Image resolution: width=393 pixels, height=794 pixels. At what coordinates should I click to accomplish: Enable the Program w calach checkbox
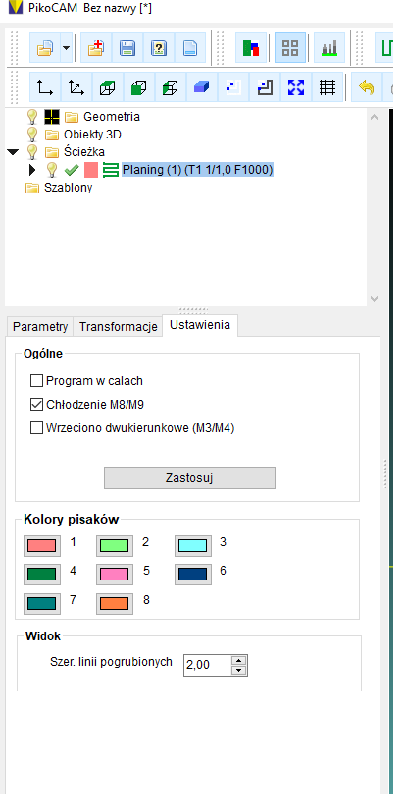coord(36,380)
